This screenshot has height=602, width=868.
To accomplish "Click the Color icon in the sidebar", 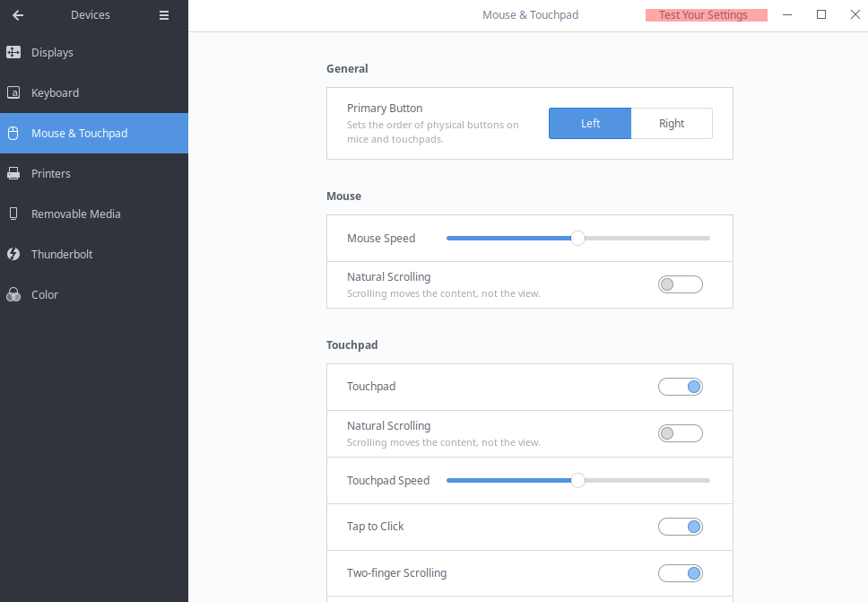I will point(13,294).
